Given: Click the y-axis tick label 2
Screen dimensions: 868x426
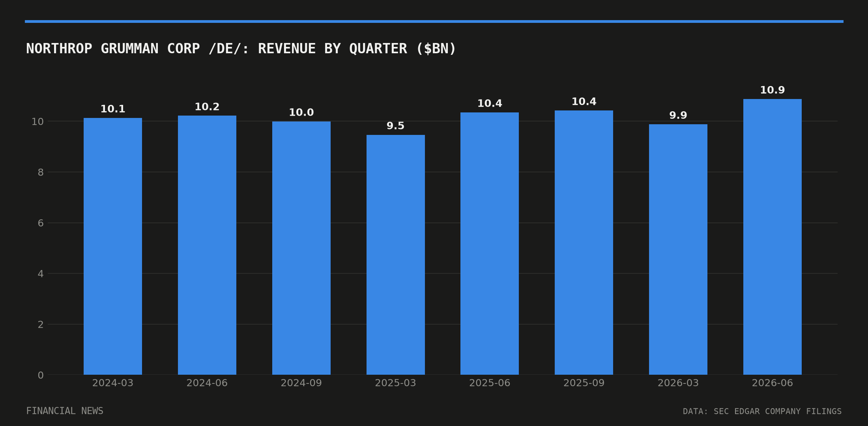Looking at the screenshot, I should point(41,325).
